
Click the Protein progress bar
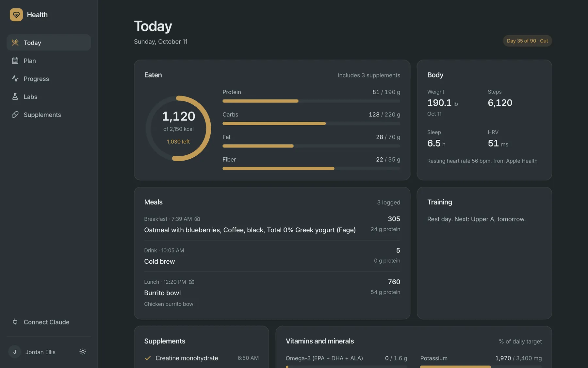pos(311,101)
